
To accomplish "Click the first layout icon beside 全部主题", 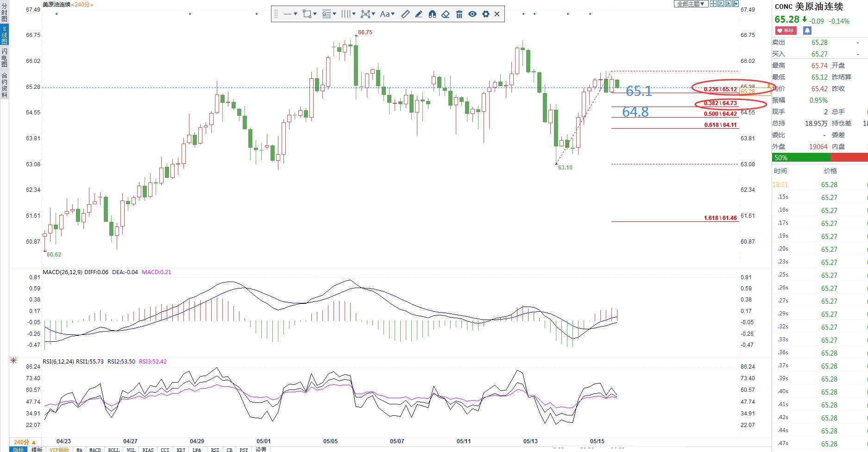I will click(713, 4).
